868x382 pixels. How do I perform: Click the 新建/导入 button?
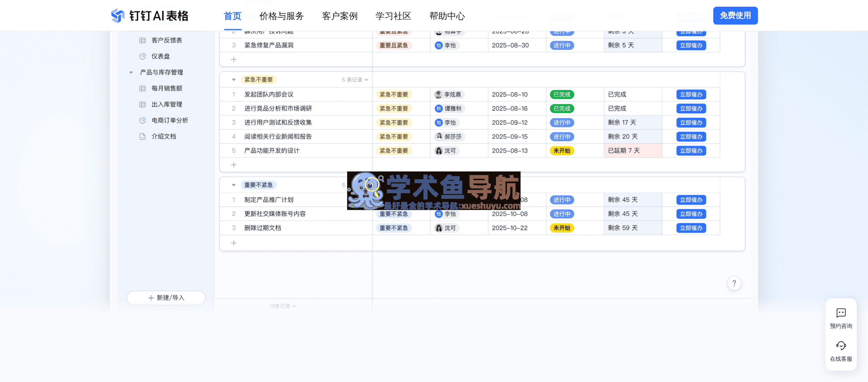[166, 298]
